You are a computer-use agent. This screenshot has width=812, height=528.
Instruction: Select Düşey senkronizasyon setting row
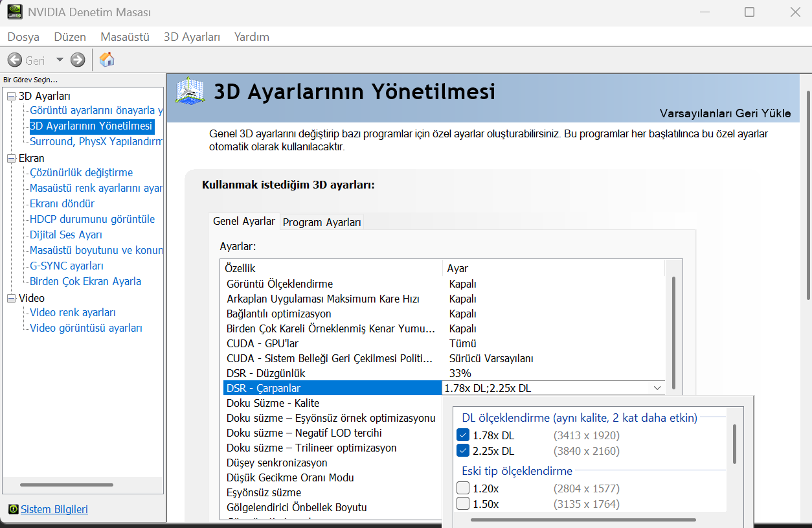(332, 463)
